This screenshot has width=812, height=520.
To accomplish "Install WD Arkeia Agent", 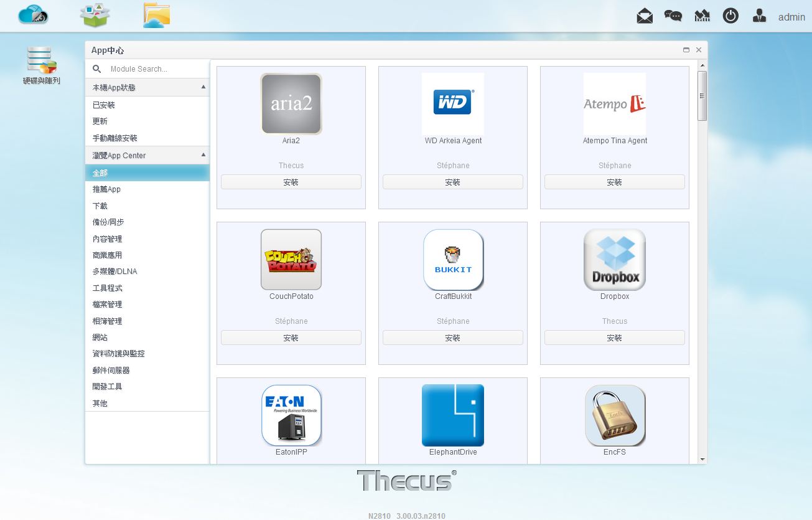I will pos(453,182).
